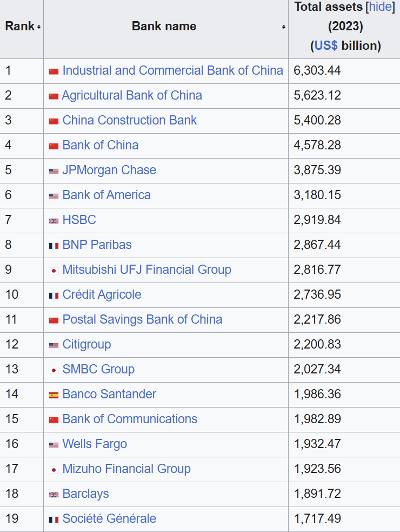Click the Japan flag beside Mitsubishi UFJ Financial Group
Image resolution: width=400 pixels, height=532 pixels.
coord(54,271)
